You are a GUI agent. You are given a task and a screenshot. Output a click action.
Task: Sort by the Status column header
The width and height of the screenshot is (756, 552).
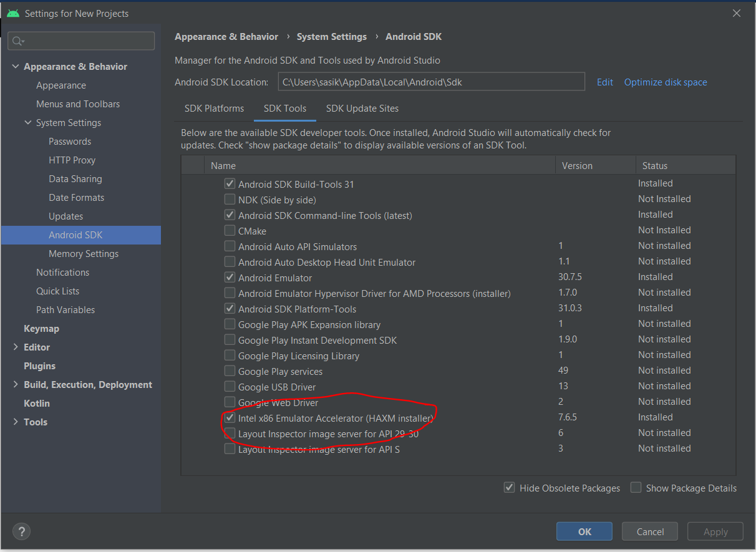[x=686, y=166]
